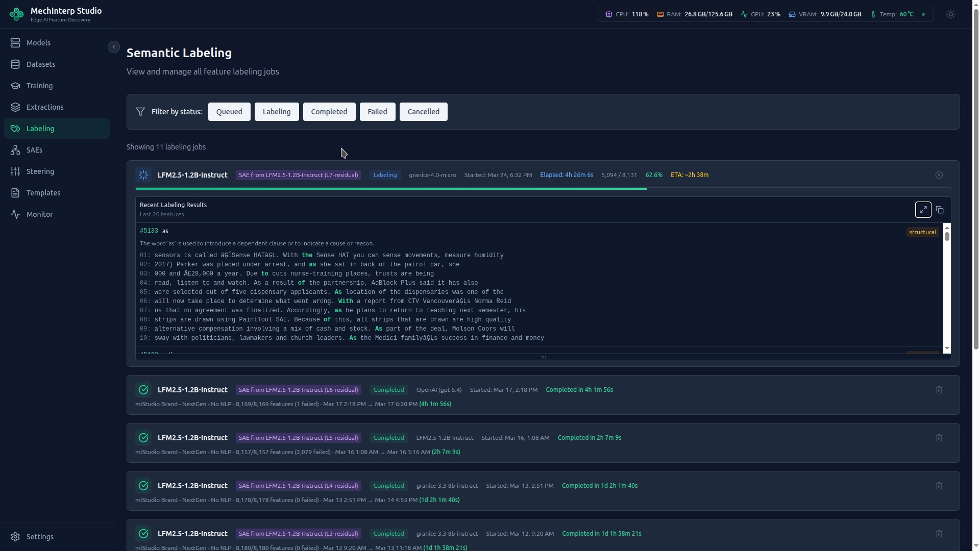
Task: Click feature ID #5133
Action: point(149,231)
